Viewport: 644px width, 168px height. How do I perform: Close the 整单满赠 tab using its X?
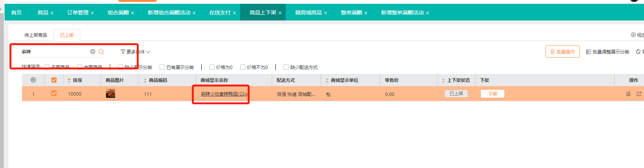(366, 13)
